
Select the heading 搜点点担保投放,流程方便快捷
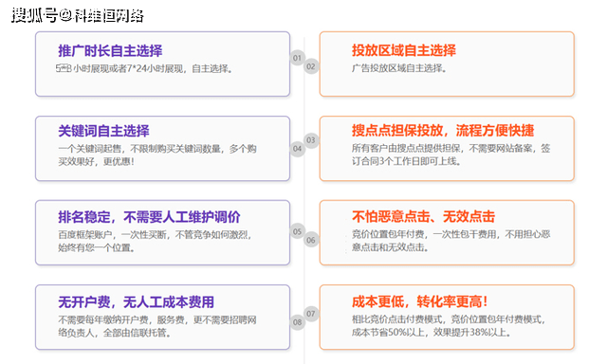[443, 131]
